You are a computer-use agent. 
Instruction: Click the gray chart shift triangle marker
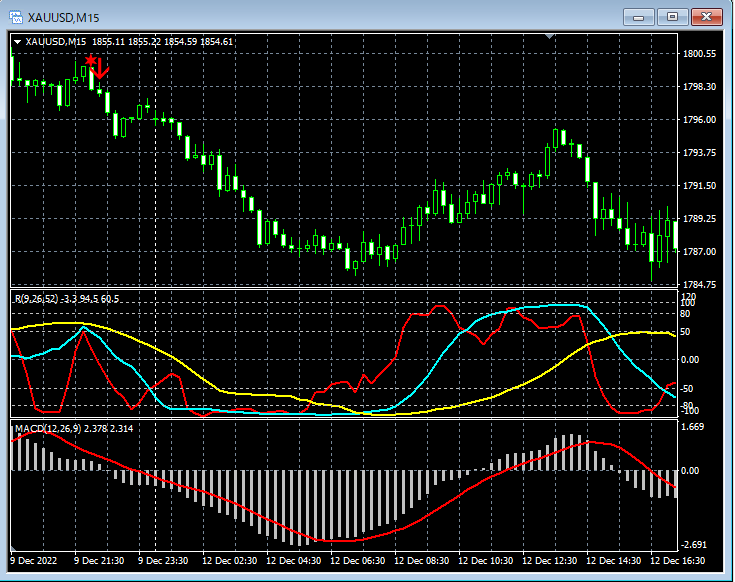coord(548,36)
